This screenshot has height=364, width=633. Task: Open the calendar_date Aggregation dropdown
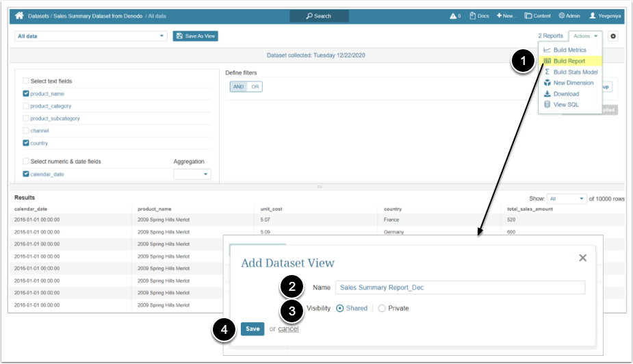(x=192, y=174)
